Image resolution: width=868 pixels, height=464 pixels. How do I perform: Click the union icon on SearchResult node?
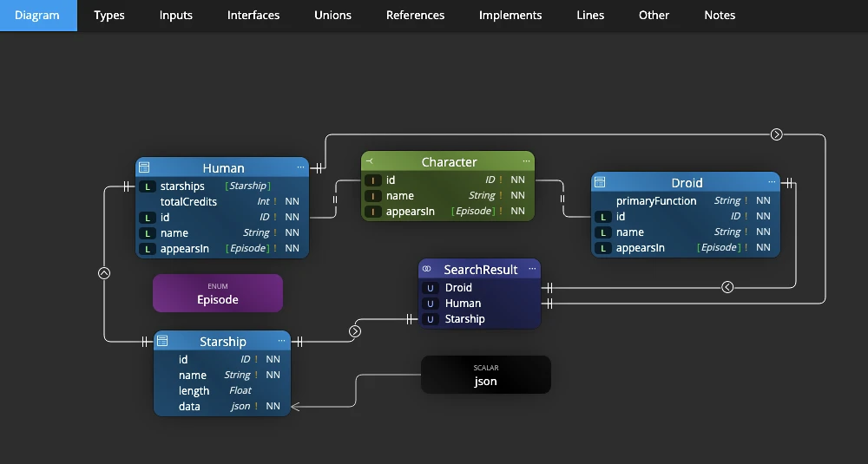coord(427,269)
